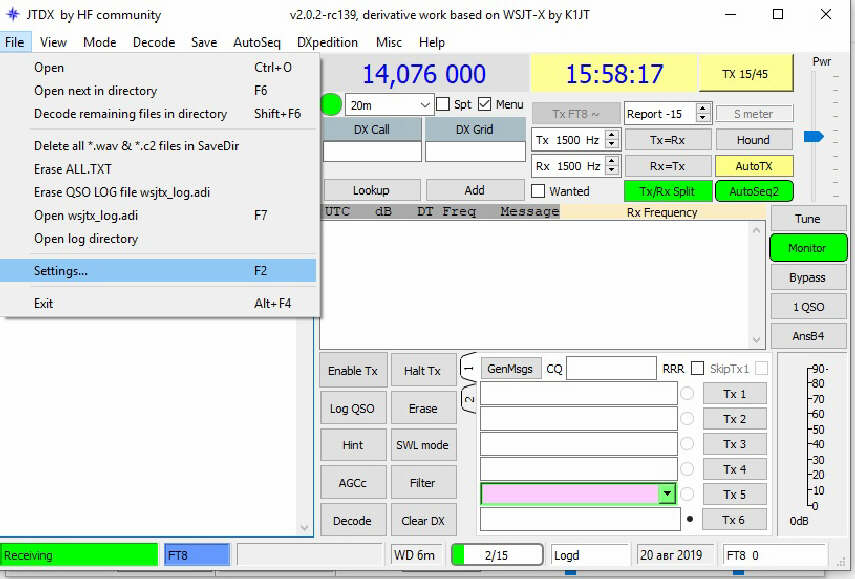
Task: Click the Clear DX button
Action: (x=422, y=521)
